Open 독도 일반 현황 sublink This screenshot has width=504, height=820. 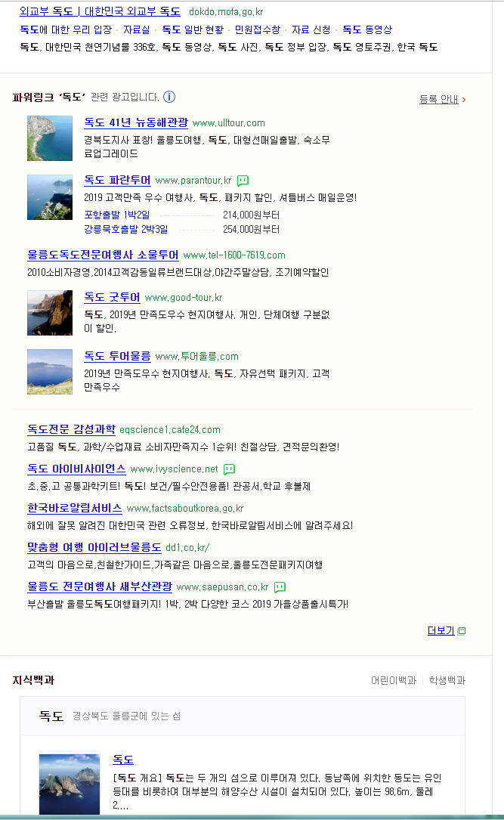(193, 29)
